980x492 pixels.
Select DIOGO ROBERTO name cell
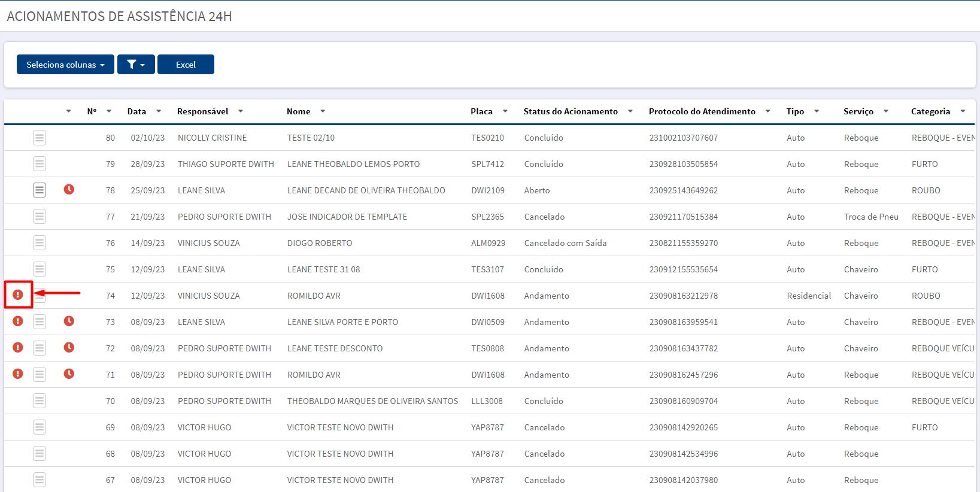point(320,243)
